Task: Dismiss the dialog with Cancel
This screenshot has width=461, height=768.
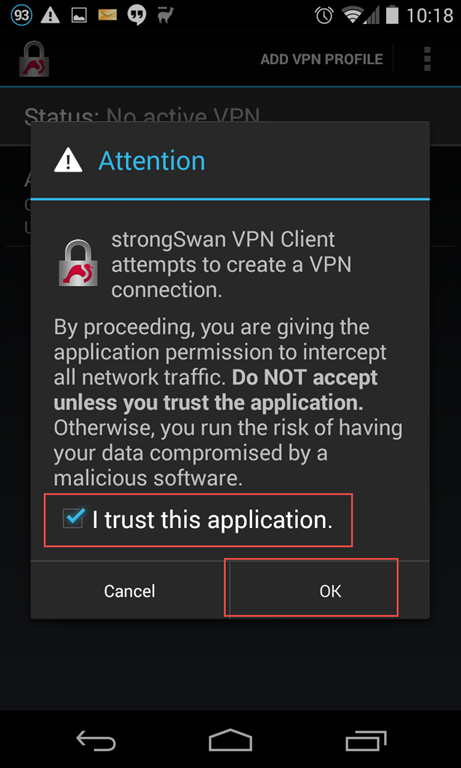Action: (x=130, y=591)
